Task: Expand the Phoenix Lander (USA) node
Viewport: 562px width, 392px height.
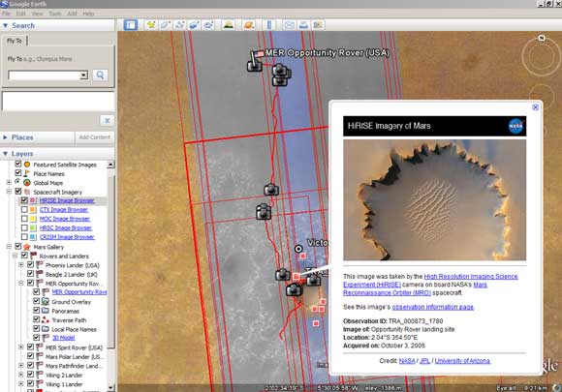Action: (20, 265)
